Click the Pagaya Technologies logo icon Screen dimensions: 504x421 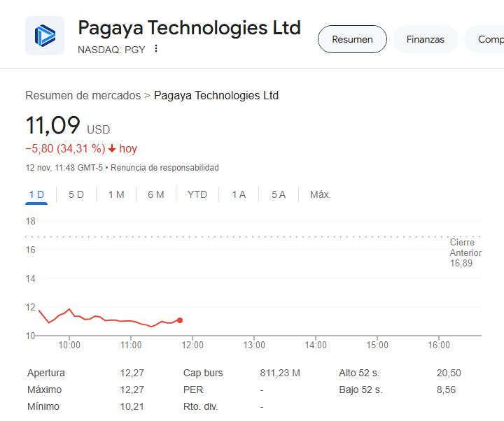pyautogui.click(x=45, y=36)
